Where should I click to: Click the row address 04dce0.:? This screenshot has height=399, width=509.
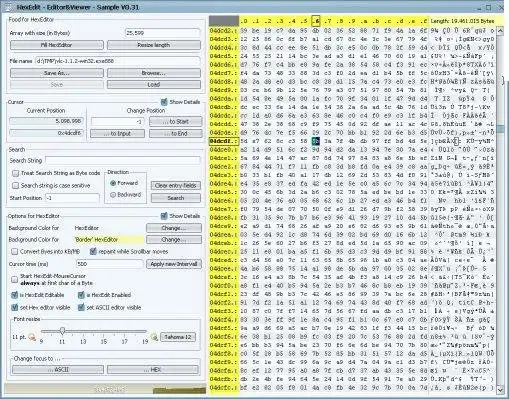tap(224, 150)
